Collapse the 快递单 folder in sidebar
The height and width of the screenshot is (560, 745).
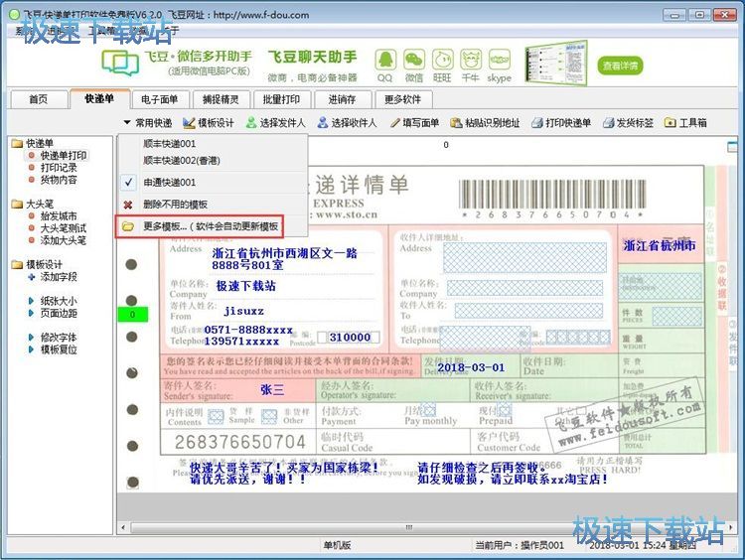pyautogui.click(x=18, y=143)
